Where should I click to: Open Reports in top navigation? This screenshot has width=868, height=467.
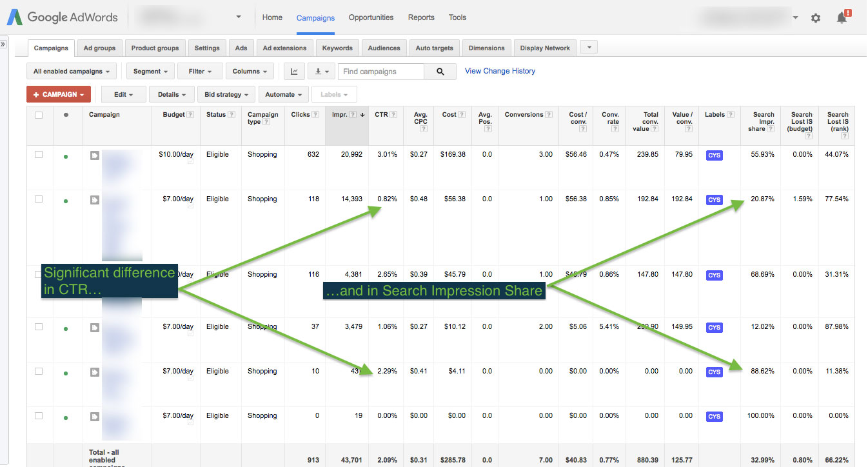421,17
